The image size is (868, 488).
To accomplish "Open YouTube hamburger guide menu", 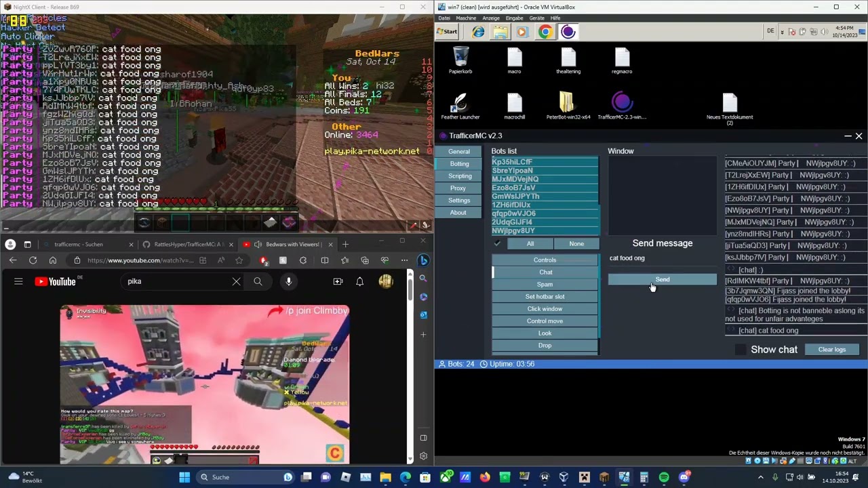I will click(18, 281).
